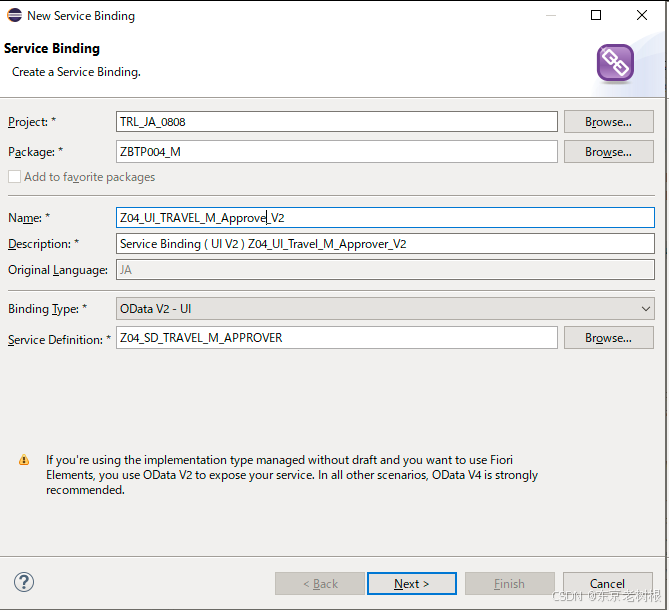This screenshot has width=669, height=610.
Task: Click the 'Package:' label
Action: click(x=35, y=152)
